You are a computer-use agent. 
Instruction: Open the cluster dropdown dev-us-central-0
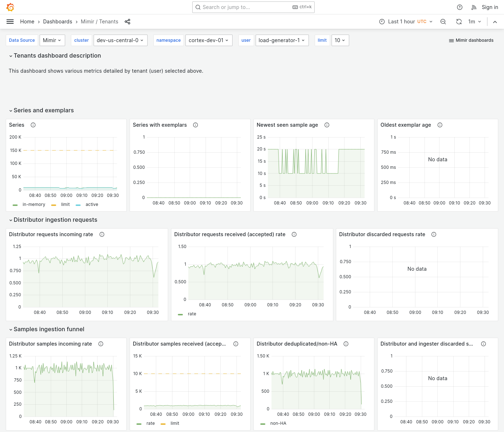click(x=120, y=40)
